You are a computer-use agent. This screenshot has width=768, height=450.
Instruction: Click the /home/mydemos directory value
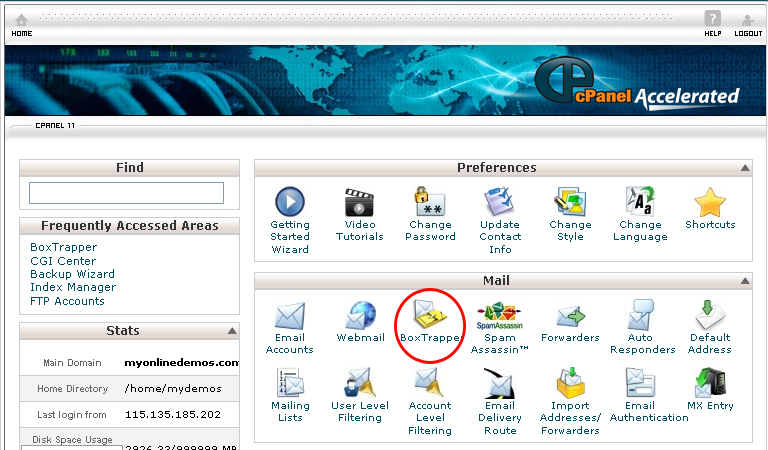click(x=173, y=389)
